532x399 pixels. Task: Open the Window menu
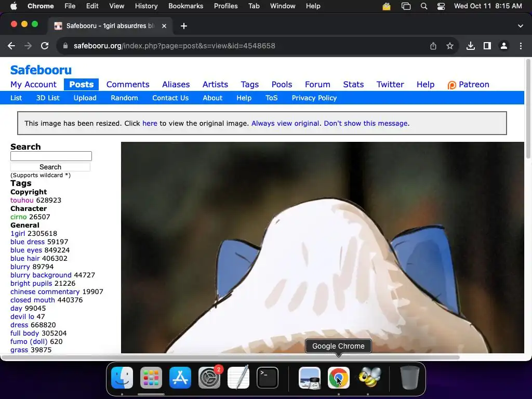coord(283,6)
